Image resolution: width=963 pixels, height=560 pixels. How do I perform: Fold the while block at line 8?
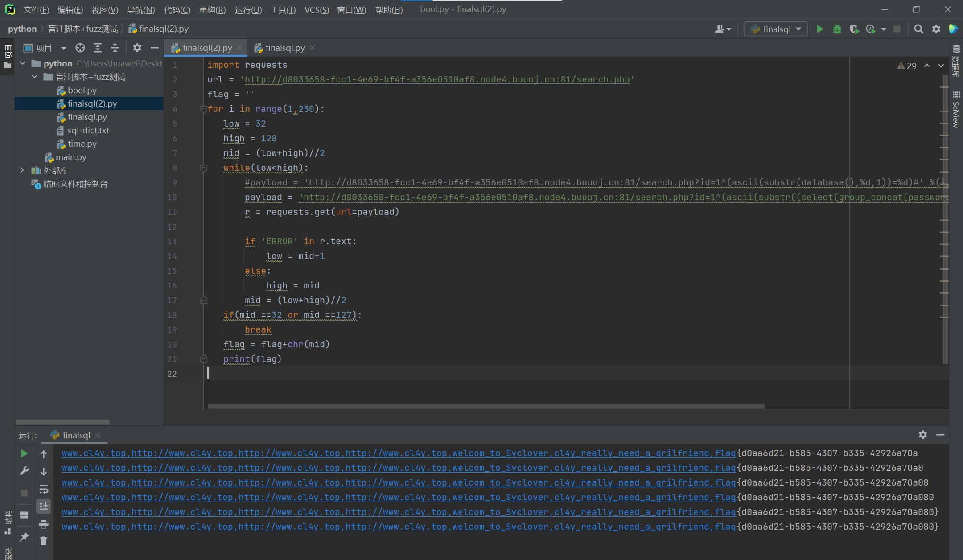204,168
